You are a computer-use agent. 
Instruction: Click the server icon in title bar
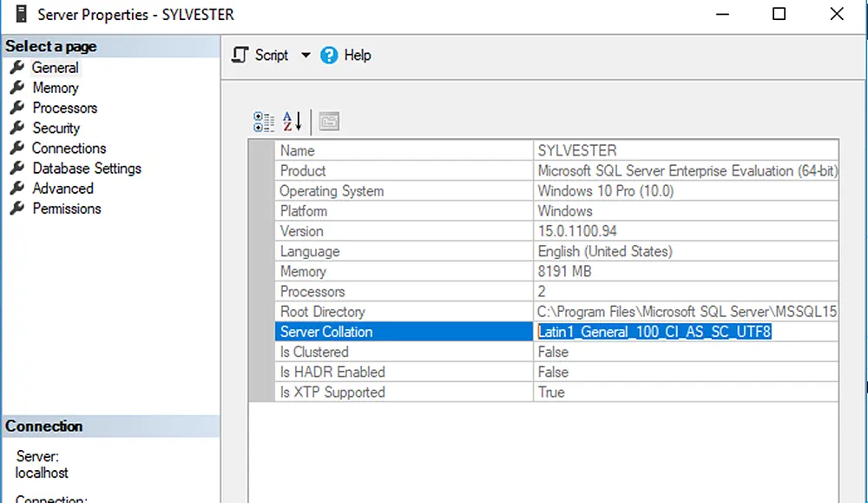pyautogui.click(x=21, y=14)
